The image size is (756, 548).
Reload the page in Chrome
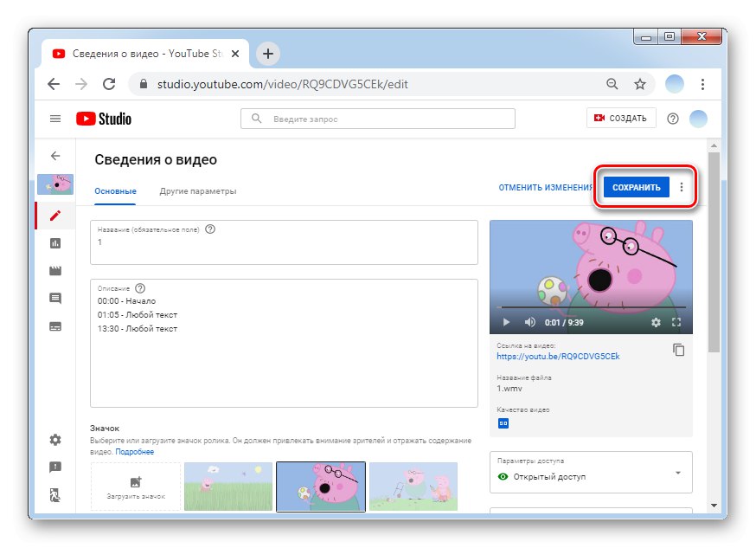coord(110,84)
